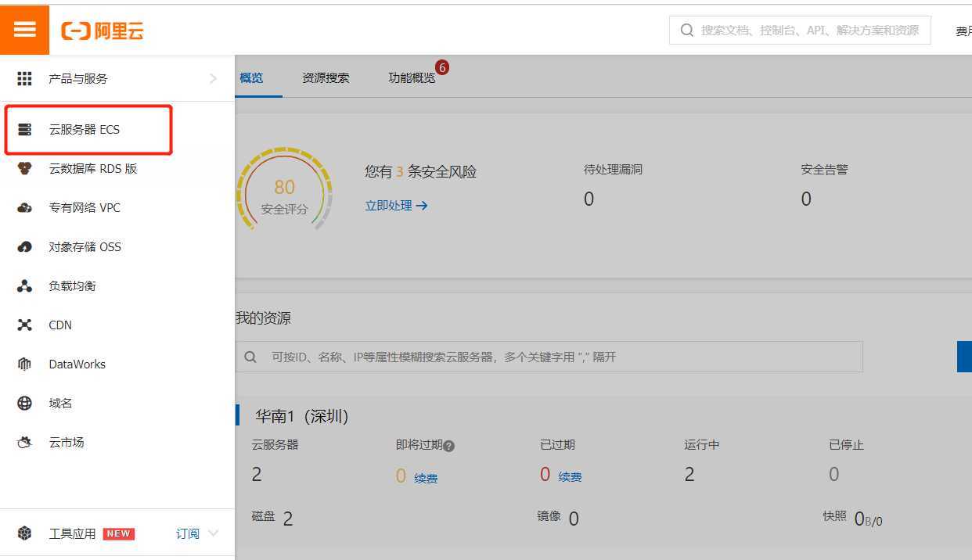Switch to the 功能概览 tab
This screenshot has width=972, height=560.
[412, 77]
